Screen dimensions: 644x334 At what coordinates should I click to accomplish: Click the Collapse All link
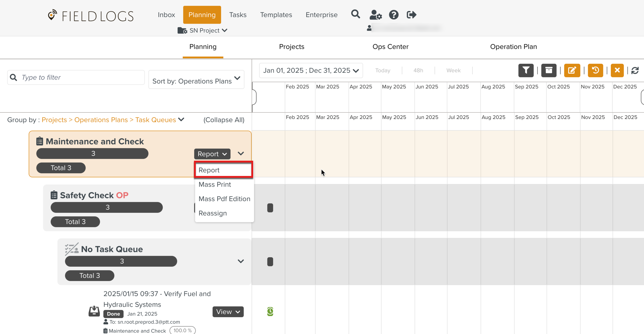coord(224,120)
